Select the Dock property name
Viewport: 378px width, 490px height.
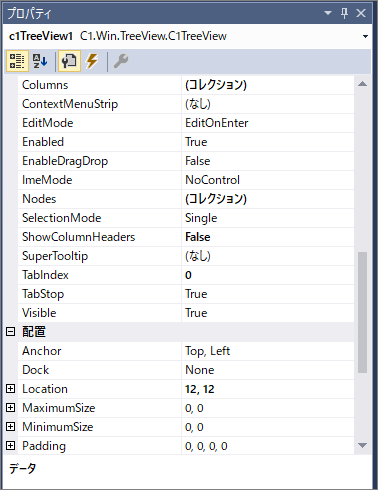[x=35, y=370]
